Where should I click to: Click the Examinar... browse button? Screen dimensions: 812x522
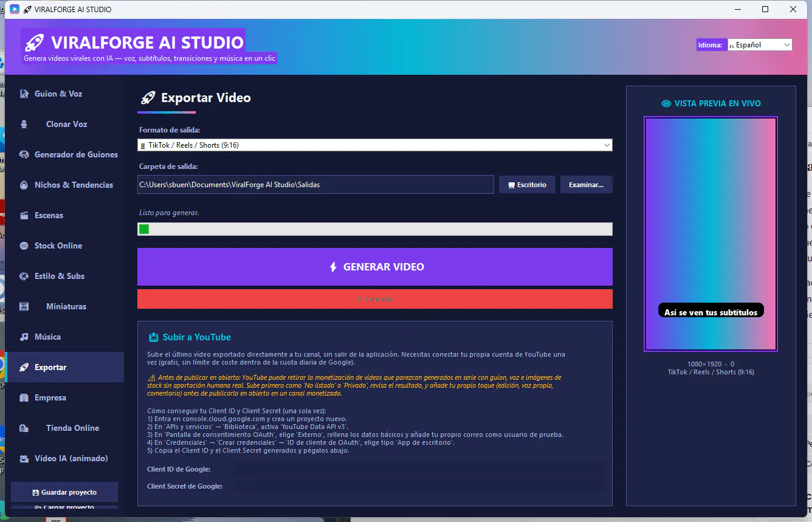[x=586, y=185]
